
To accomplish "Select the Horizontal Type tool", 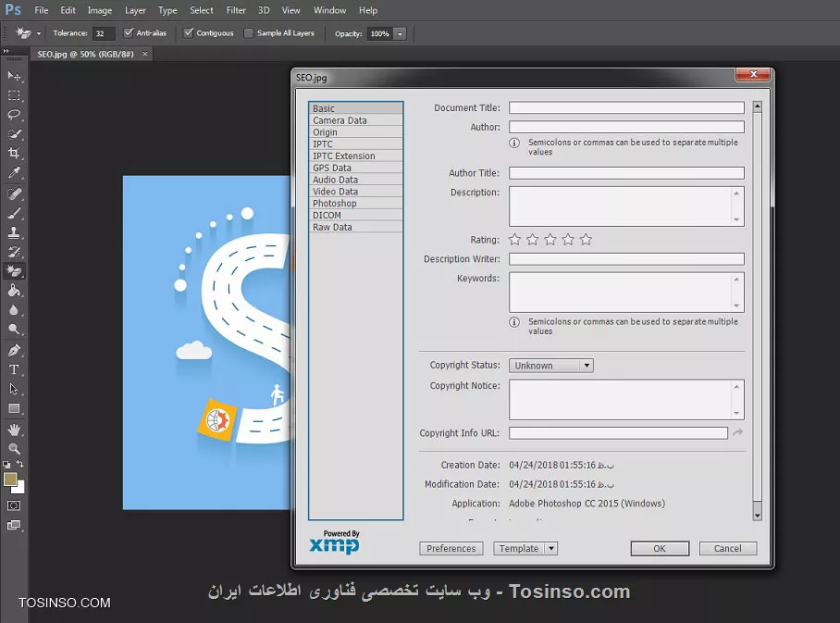I will pyautogui.click(x=14, y=370).
